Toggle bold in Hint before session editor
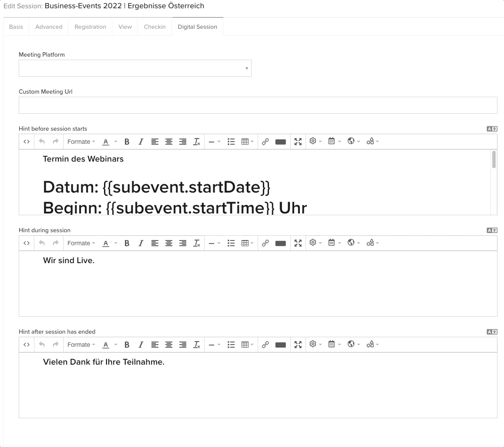Image resolution: width=504 pixels, height=447 pixels. pyautogui.click(x=127, y=142)
